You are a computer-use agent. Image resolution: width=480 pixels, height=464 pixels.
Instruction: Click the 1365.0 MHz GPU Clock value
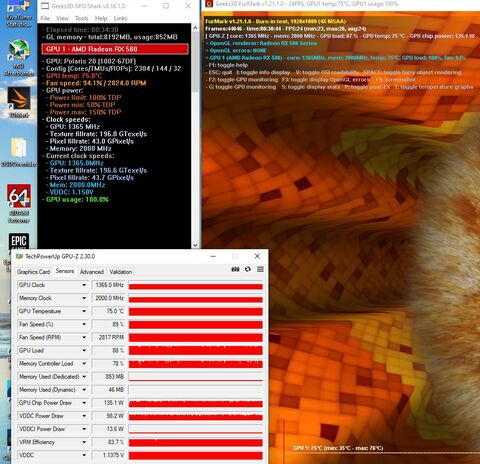[x=108, y=285]
